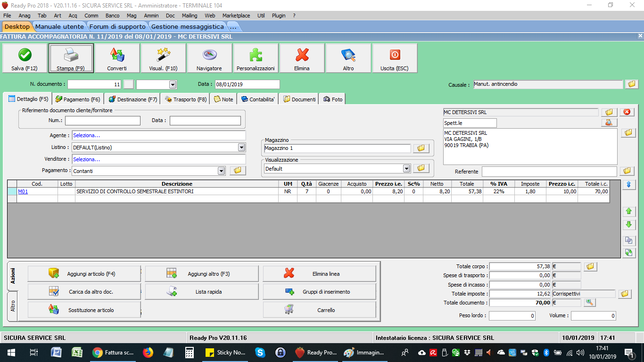Open the Ammin menu
This screenshot has width=644, height=362.
point(151,16)
